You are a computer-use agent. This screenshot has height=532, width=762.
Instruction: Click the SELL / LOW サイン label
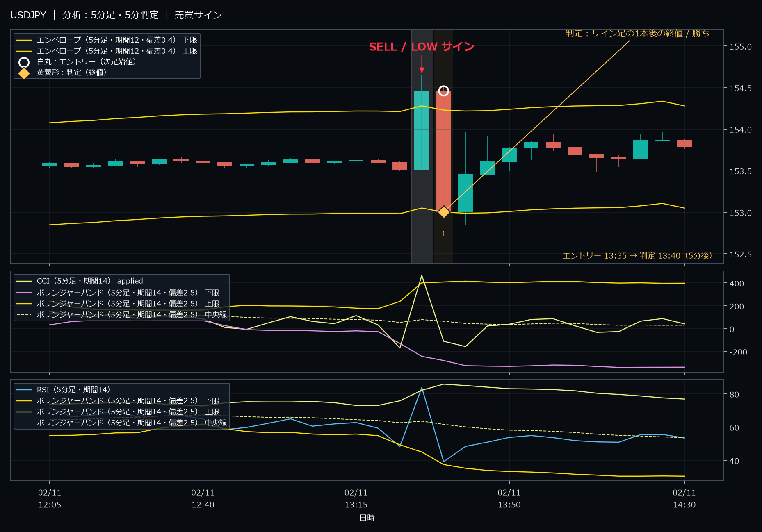[x=422, y=47]
